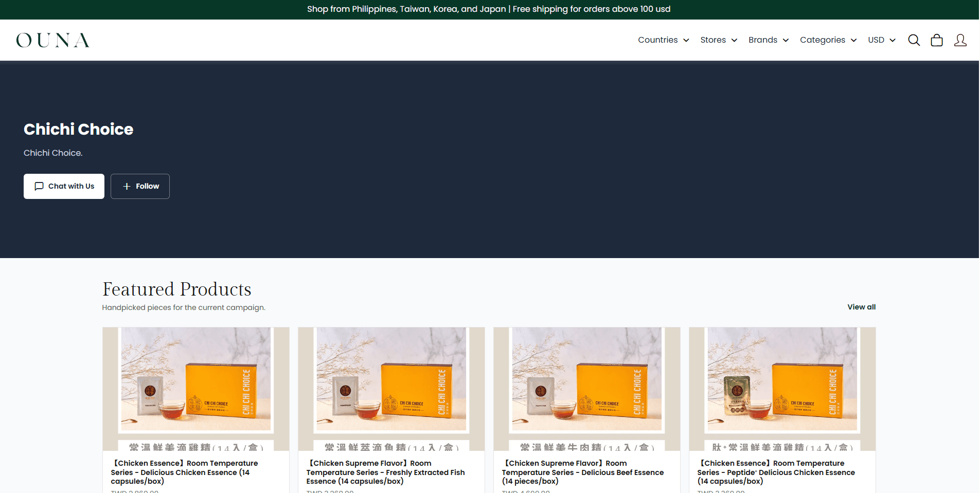
Task: Click 'Handpicked pieces for the current campaign.' text
Action: pos(184,307)
